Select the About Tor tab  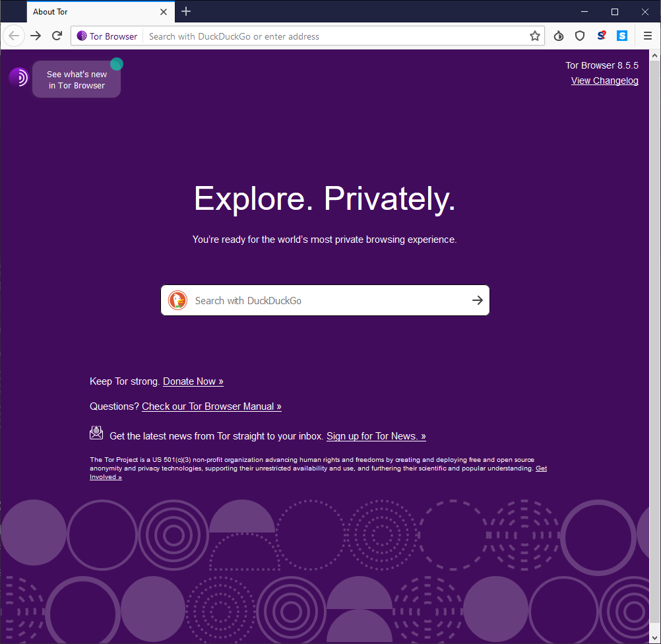[x=100, y=12]
